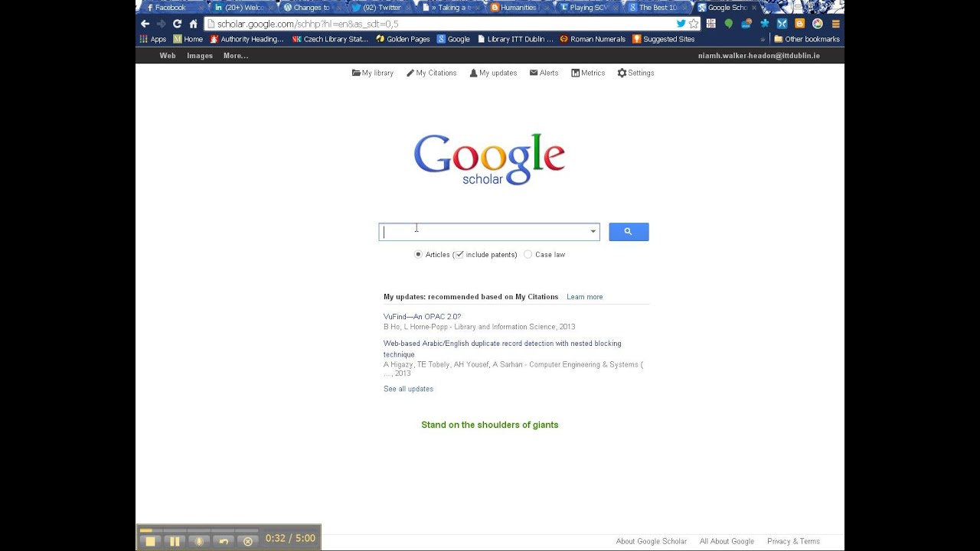Viewport: 980px width, 551px height.
Task: Click the green Evernote-style extension icon
Action: point(728,24)
